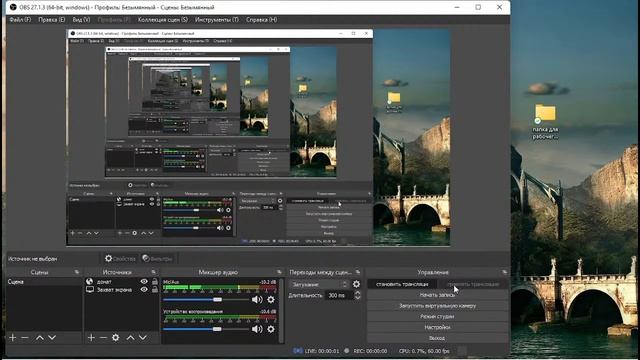Click the LIVE stream status icon
The image size is (640, 360).
click(x=298, y=351)
